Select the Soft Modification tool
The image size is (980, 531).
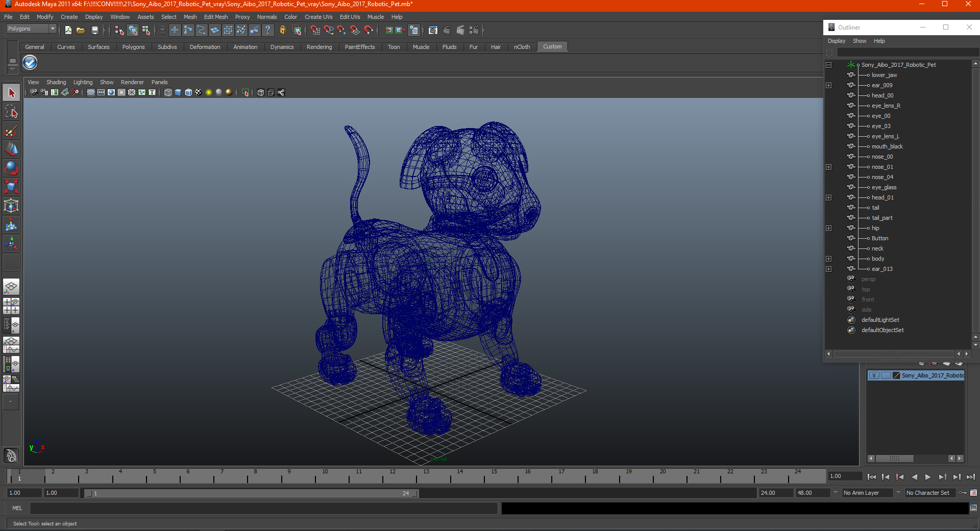point(11,225)
